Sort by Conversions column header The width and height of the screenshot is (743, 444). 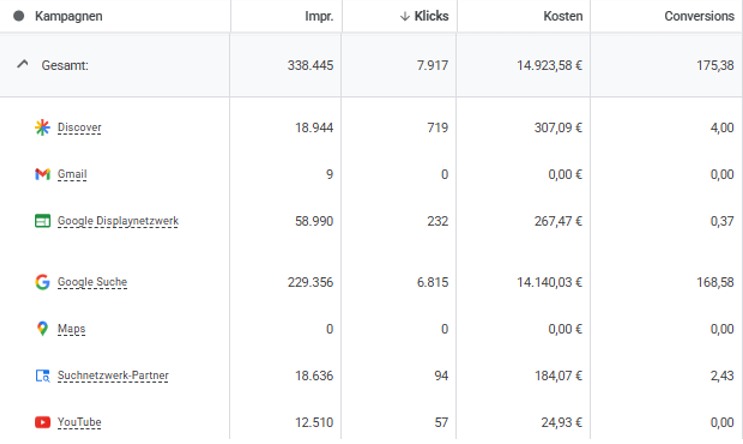[698, 16]
